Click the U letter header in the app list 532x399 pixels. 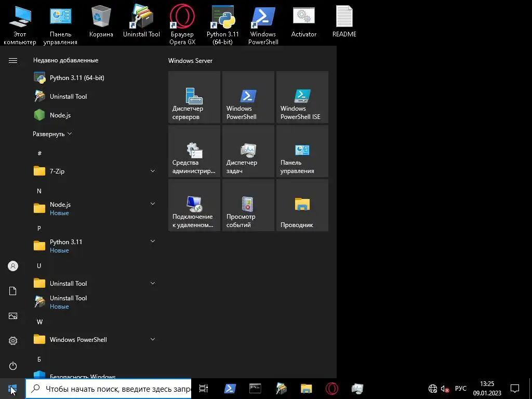click(39, 265)
